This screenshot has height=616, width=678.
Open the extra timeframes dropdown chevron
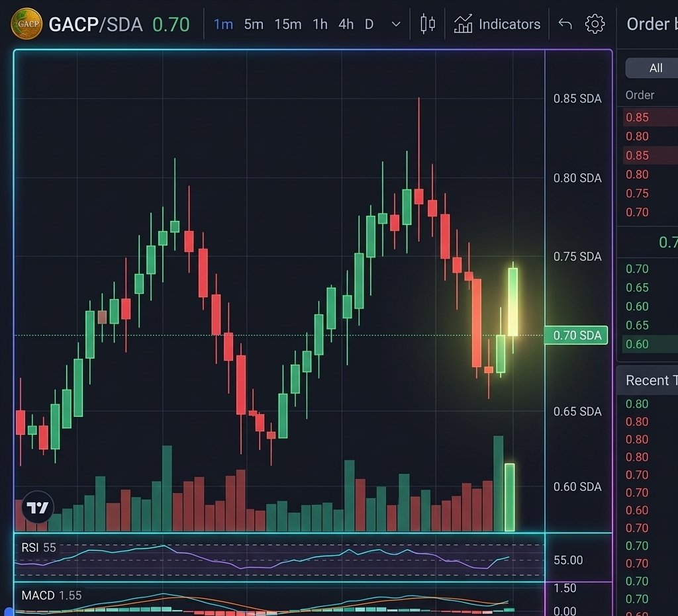click(x=395, y=24)
